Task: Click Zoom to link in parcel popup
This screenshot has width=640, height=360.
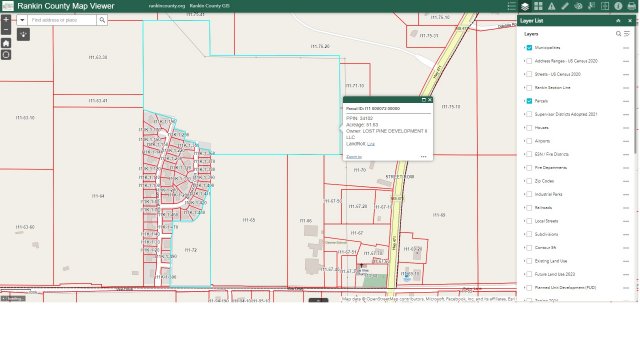Action: coord(353,157)
